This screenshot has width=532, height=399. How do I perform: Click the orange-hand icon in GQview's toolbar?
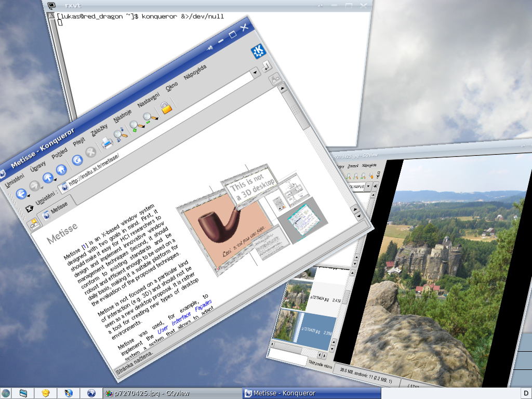[371, 176]
